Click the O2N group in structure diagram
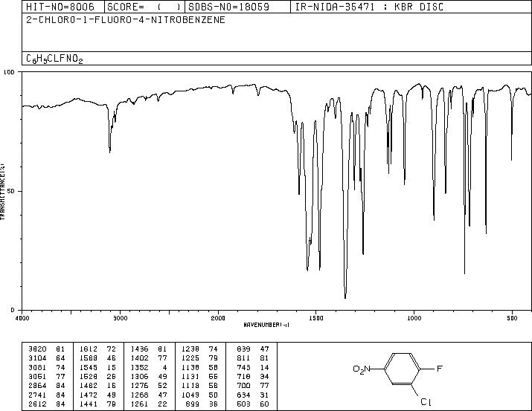The image size is (532, 411). coord(362,369)
